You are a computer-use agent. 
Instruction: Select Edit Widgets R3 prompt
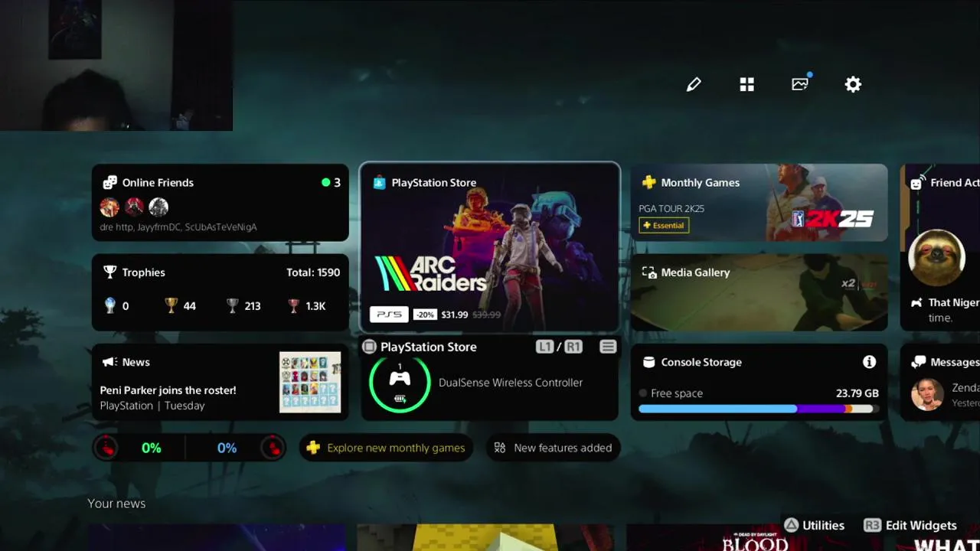pos(910,526)
